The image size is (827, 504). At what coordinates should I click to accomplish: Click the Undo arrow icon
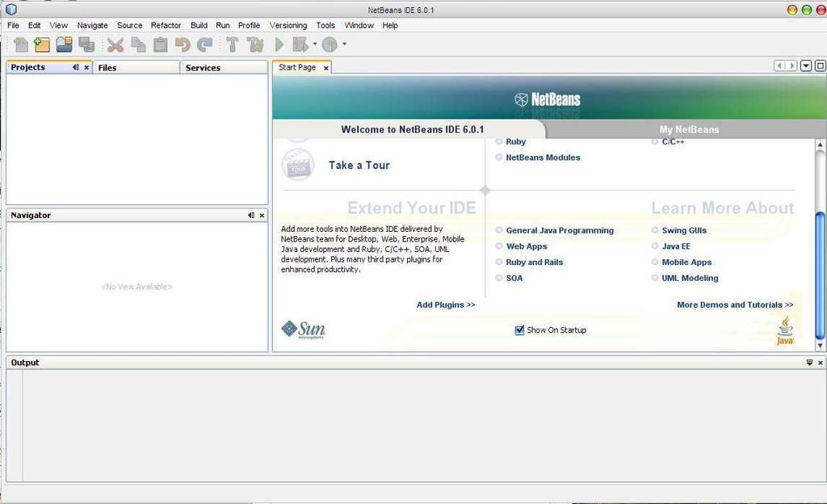183,44
